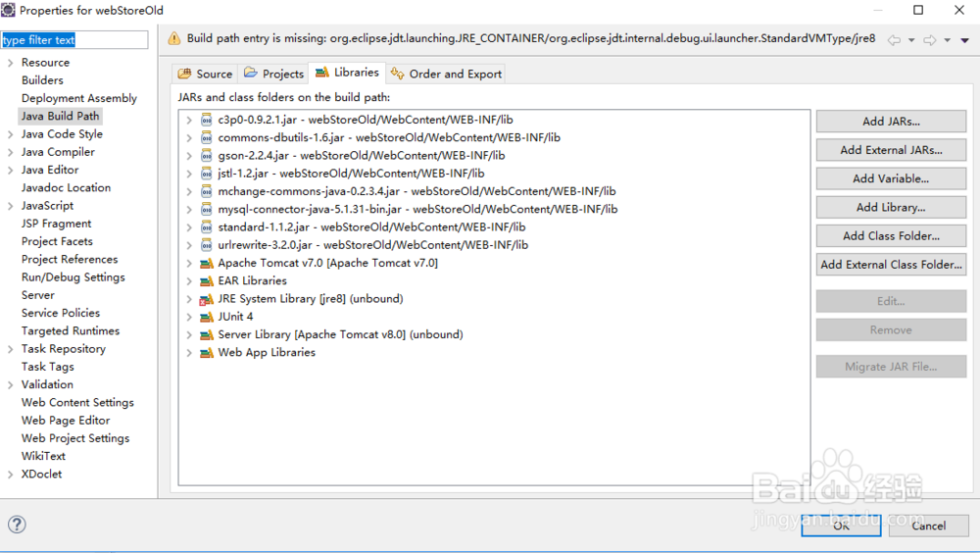Click the gson-2.2.4.jar file icon

pyautogui.click(x=206, y=156)
